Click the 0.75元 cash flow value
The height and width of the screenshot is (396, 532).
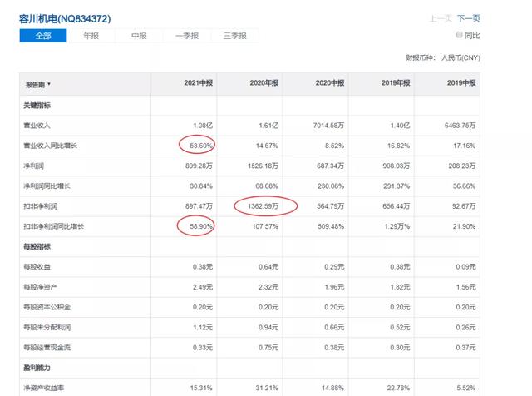click(268, 348)
